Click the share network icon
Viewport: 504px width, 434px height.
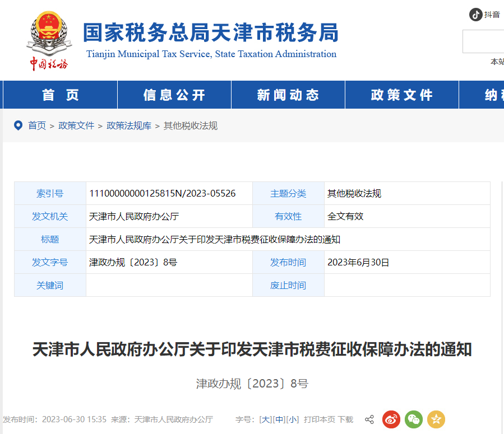coord(369,419)
